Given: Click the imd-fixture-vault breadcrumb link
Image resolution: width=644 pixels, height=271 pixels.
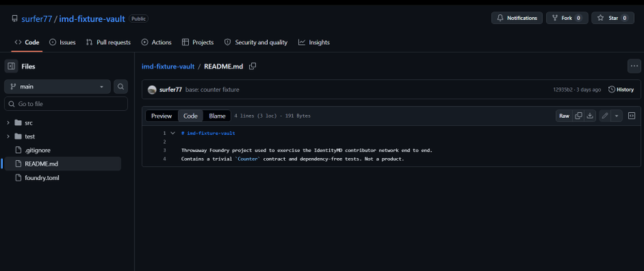Looking at the screenshot, I should pos(168,66).
